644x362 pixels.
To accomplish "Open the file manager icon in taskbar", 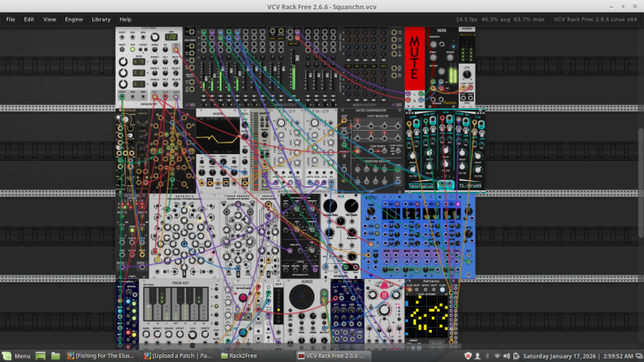I will tap(55, 356).
